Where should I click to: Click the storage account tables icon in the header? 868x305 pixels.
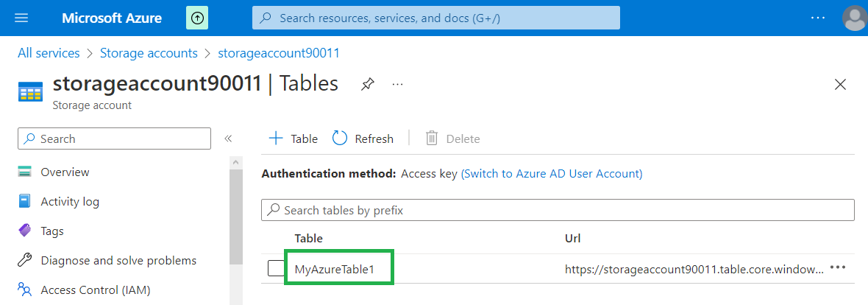tap(30, 91)
